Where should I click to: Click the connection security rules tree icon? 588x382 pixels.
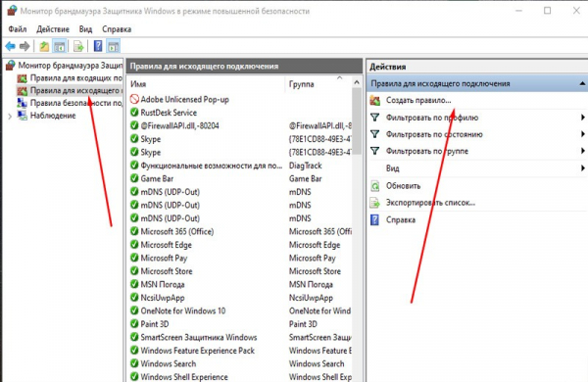(23, 103)
